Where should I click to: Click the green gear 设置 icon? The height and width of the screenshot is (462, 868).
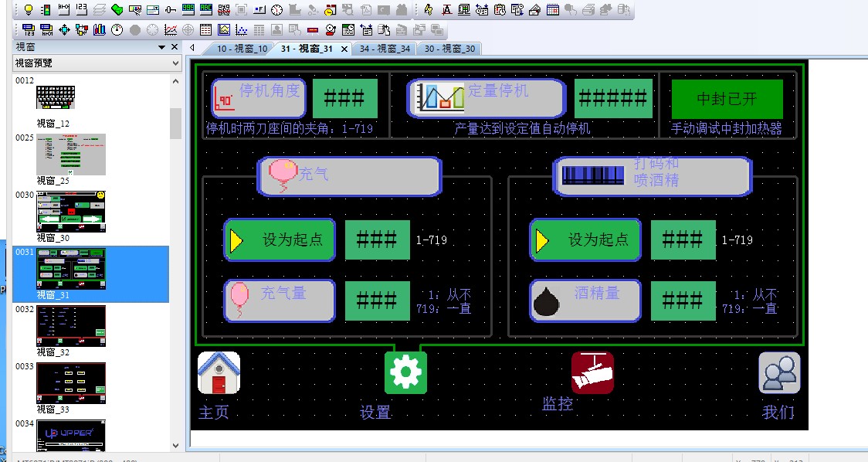point(405,373)
